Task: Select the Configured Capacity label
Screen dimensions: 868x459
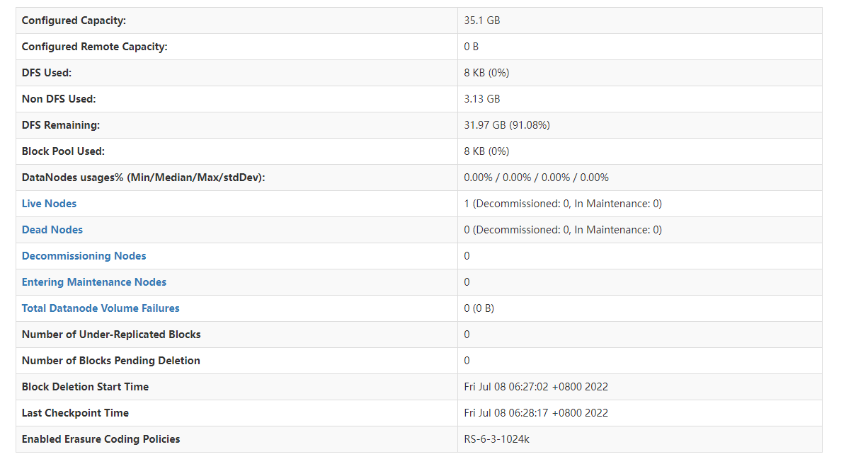Action: [x=74, y=21]
